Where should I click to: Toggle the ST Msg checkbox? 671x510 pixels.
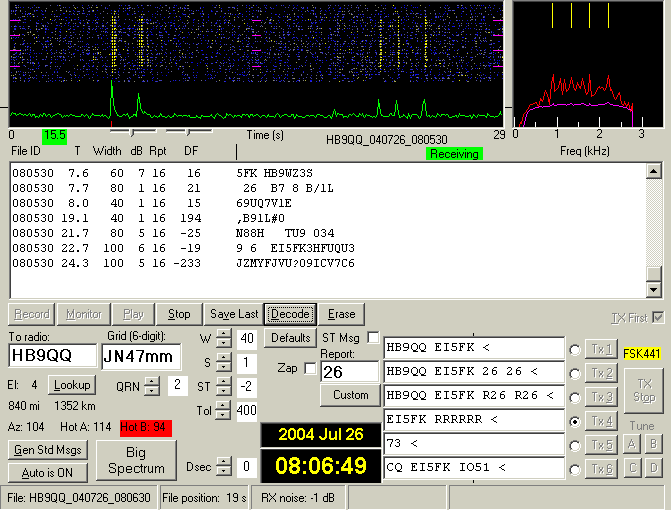373,338
